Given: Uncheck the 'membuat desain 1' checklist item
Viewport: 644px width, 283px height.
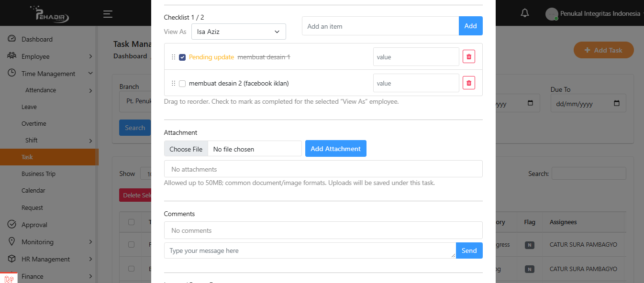Looking at the screenshot, I should coord(182,57).
